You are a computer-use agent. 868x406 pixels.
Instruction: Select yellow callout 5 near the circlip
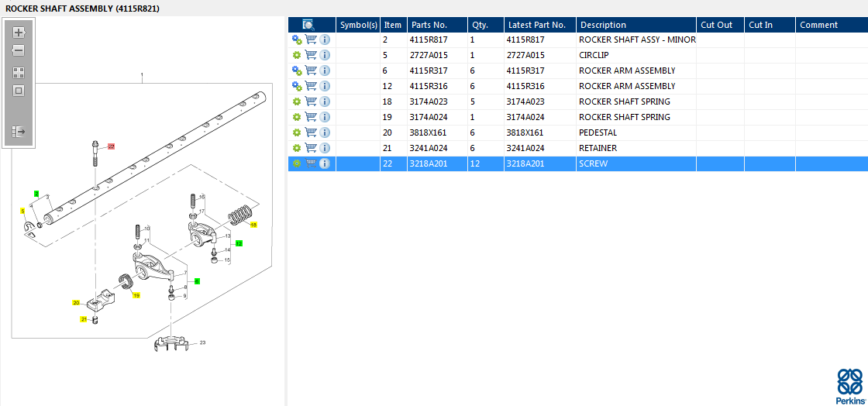22,211
